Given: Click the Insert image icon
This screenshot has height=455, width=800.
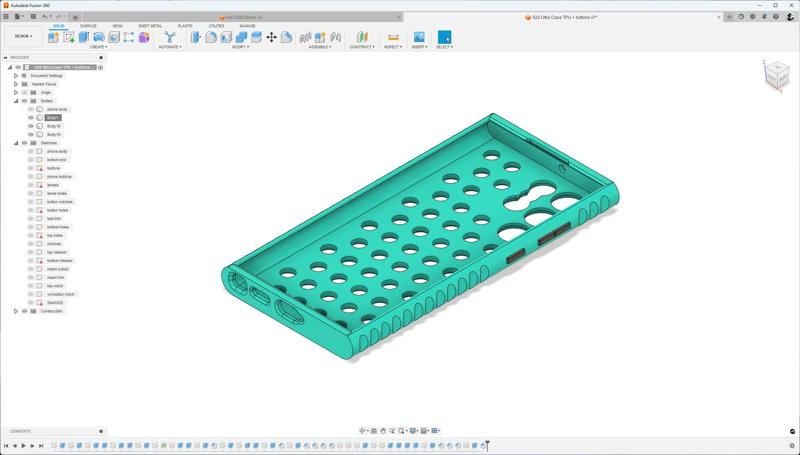Looking at the screenshot, I should click(419, 37).
